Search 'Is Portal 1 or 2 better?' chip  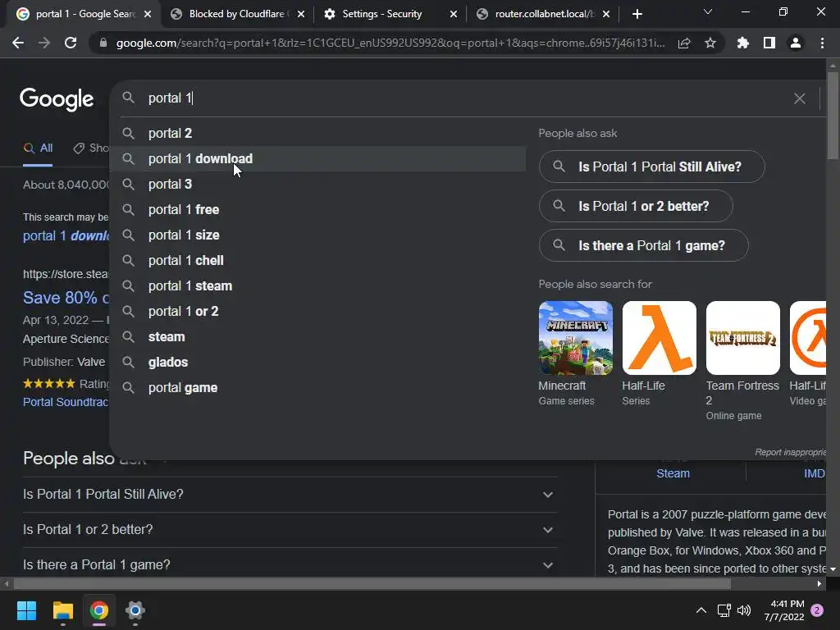click(636, 206)
